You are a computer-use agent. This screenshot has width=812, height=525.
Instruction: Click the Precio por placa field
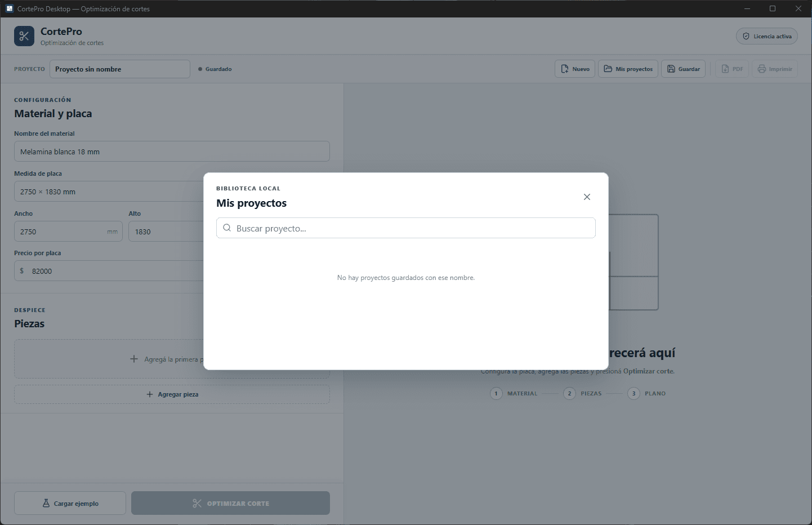(x=109, y=271)
